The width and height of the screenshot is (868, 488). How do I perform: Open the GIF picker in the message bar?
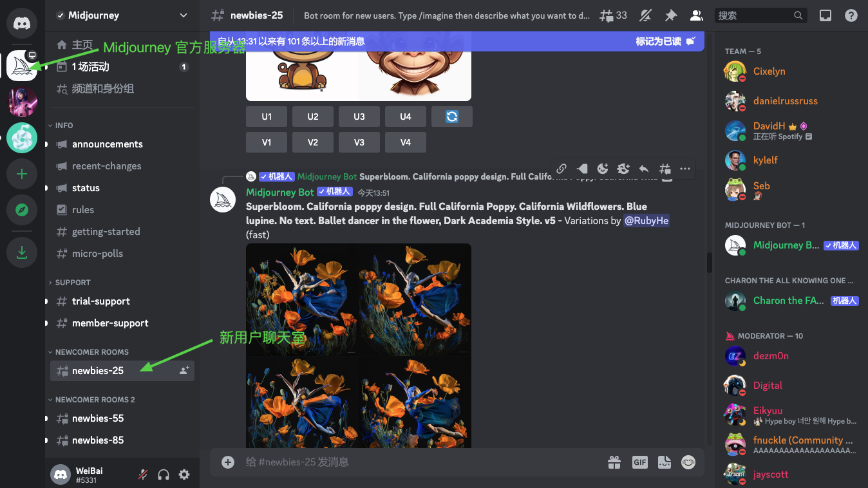tap(639, 462)
